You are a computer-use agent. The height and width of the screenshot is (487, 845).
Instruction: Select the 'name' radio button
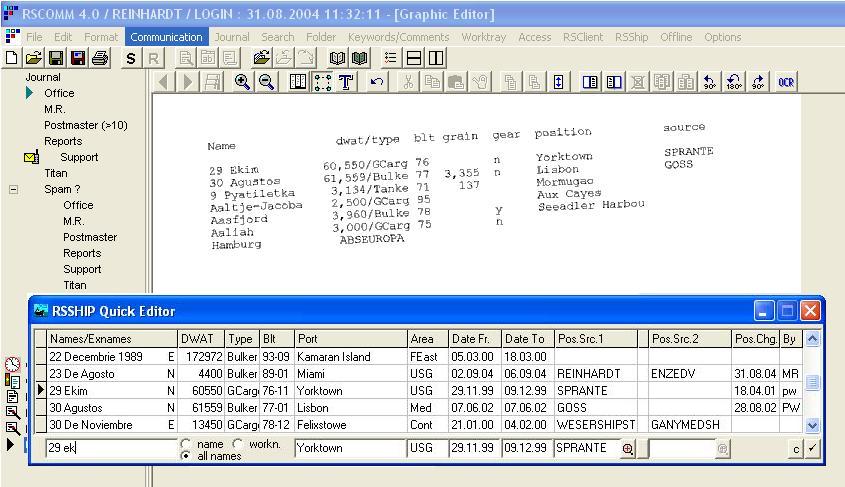tap(186, 443)
